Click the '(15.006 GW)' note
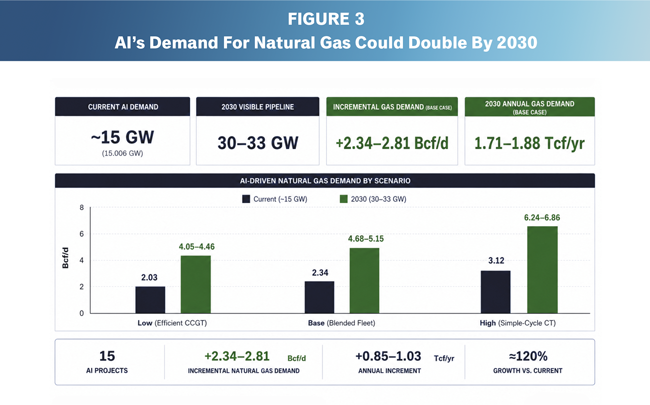Screen dimensions: 650x405 [x=123, y=153]
